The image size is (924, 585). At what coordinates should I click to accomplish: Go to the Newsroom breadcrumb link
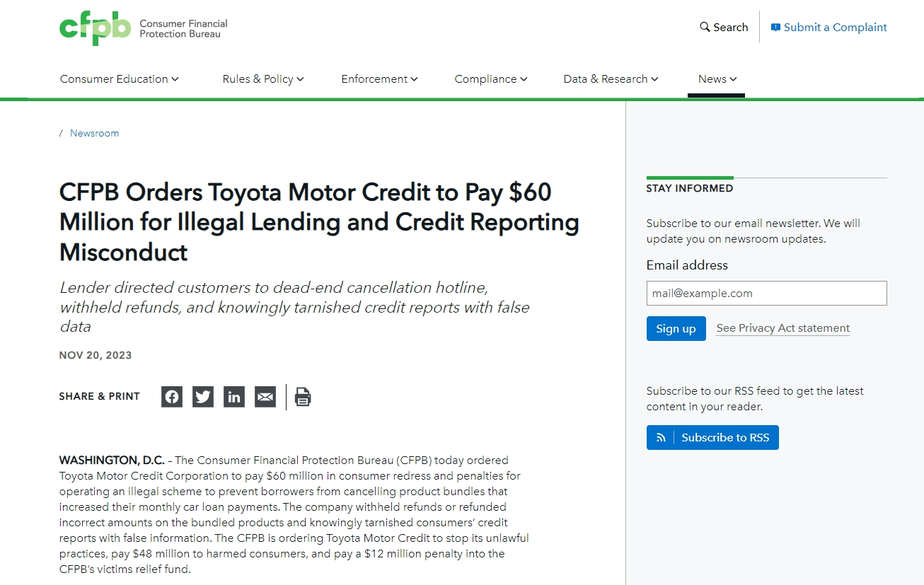pyautogui.click(x=94, y=134)
